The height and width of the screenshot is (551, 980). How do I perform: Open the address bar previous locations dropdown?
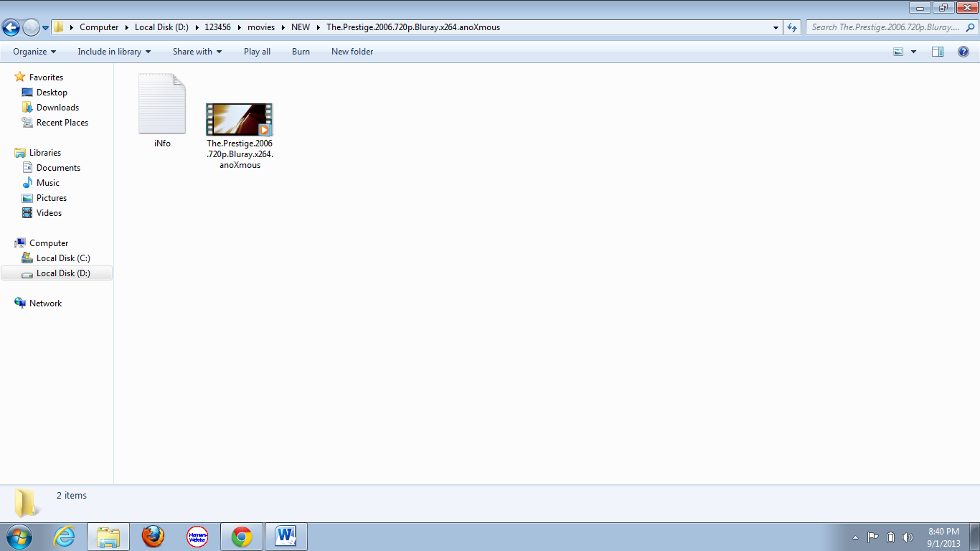(x=776, y=27)
